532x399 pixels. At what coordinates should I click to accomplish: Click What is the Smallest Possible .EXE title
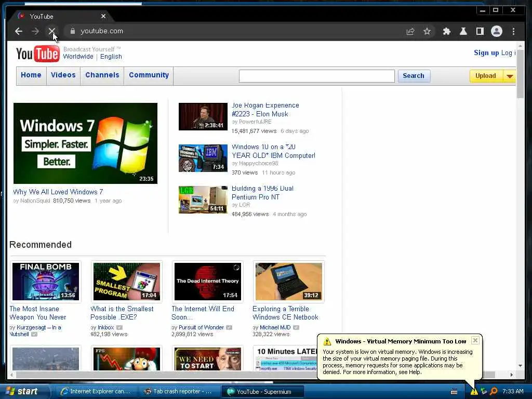(122, 313)
